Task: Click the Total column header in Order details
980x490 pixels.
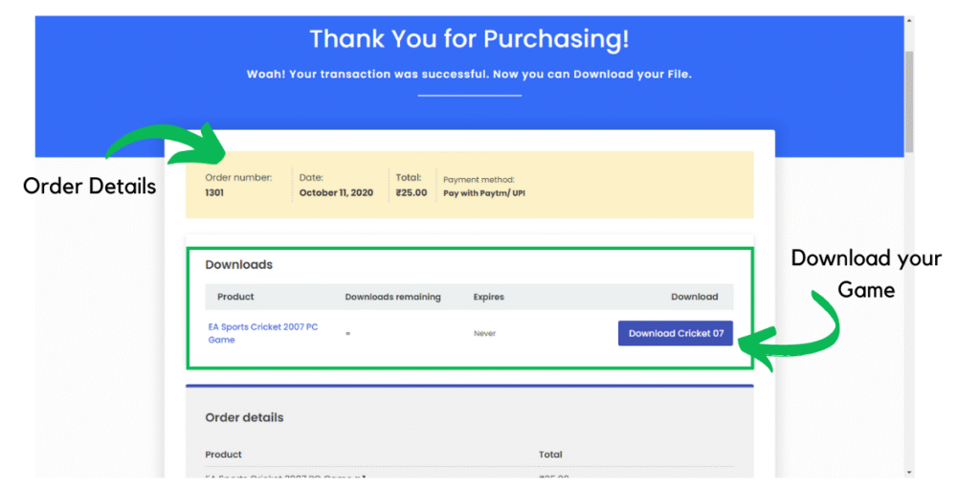Action: click(x=550, y=455)
